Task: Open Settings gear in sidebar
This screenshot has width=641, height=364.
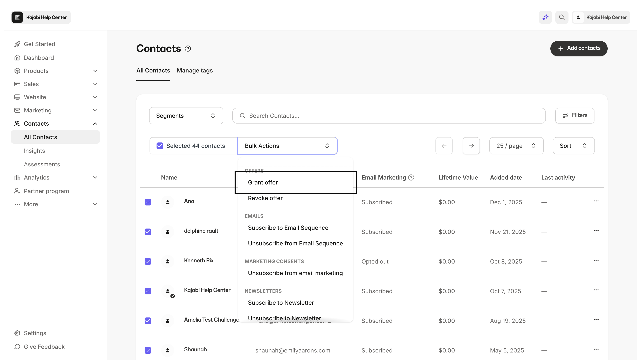Action: point(17,333)
